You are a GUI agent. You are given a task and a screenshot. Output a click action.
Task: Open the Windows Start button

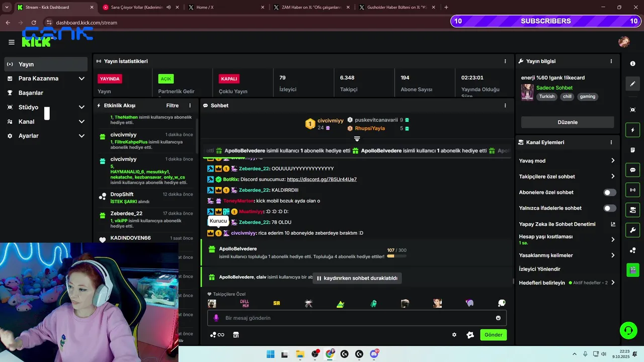point(270,354)
